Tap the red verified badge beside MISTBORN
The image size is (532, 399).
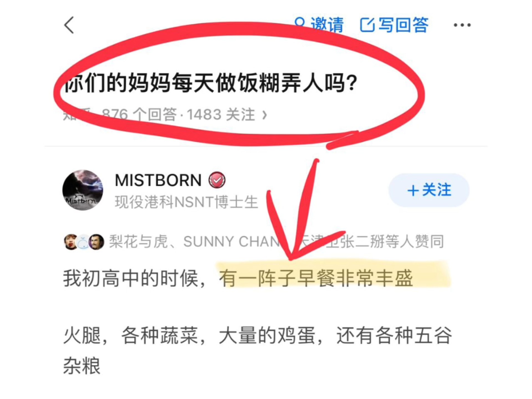(217, 180)
